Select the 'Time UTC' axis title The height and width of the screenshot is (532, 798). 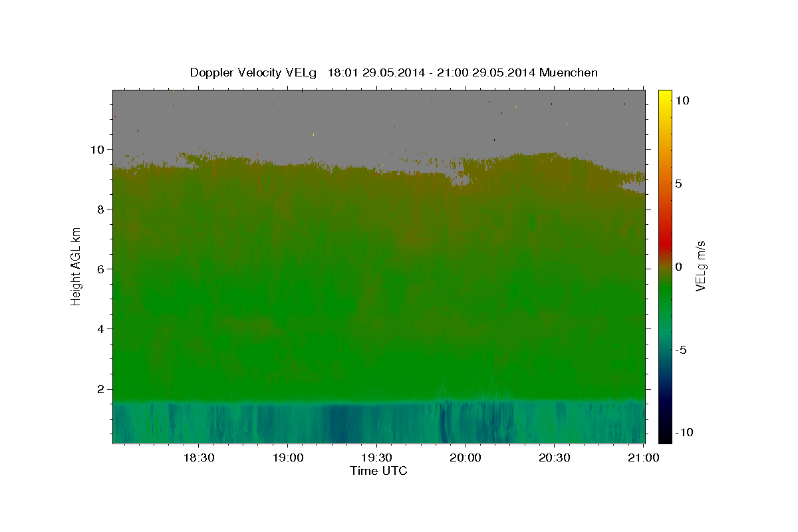click(378, 471)
